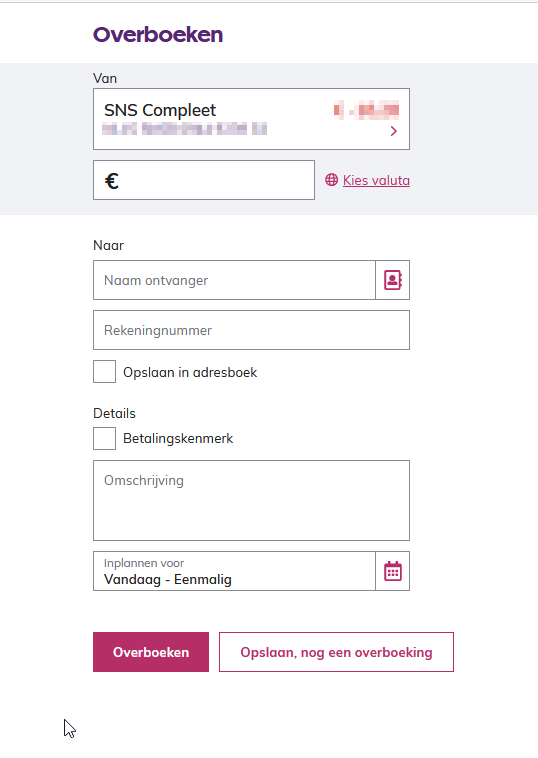This screenshot has width=538, height=758.
Task: Click the euro amount input box
Action: click(204, 180)
